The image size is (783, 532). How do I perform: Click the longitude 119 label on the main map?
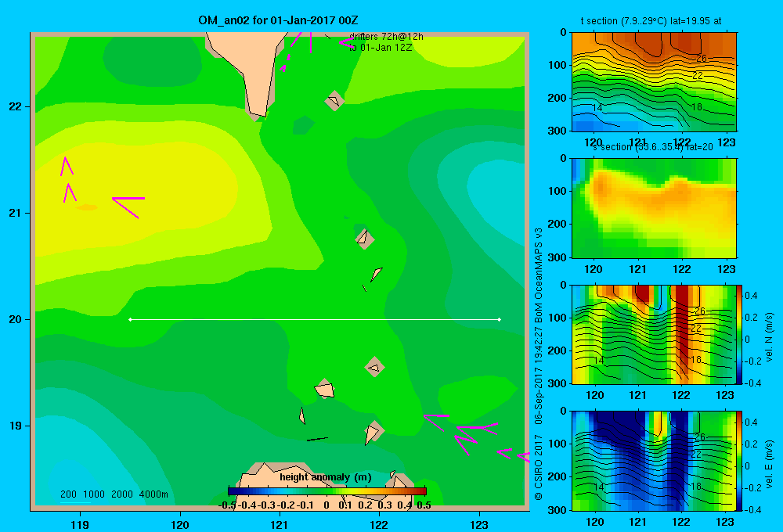pos(80,524)
